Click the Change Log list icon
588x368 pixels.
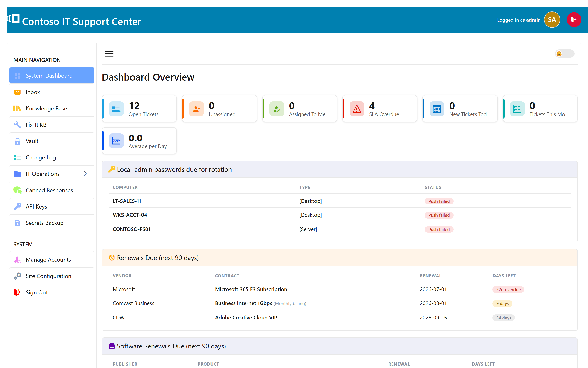pos(18,158)
